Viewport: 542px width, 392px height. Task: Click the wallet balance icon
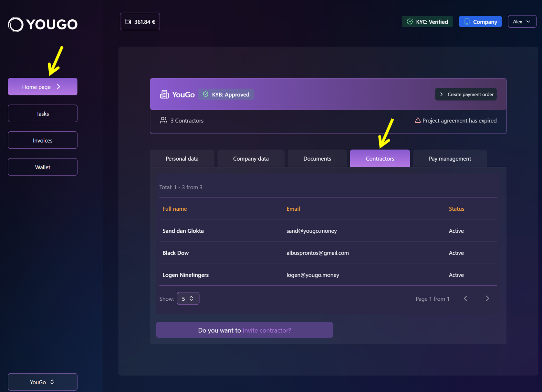128,22
